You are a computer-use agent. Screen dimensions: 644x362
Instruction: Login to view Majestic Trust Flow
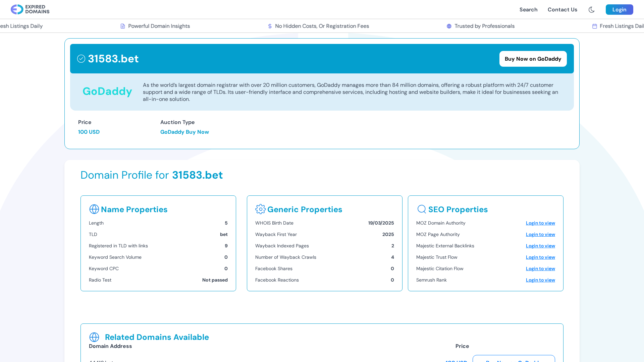point(540,257)
